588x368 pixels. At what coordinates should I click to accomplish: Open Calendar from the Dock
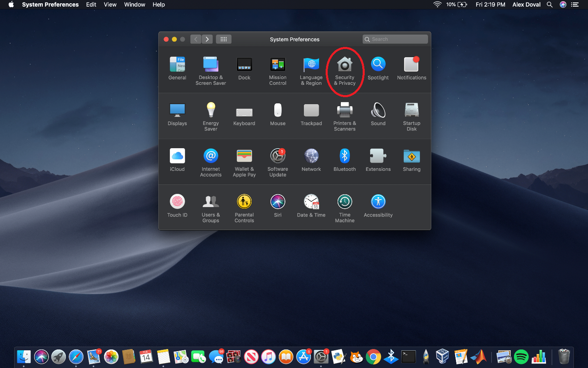[x=146, y=356]
